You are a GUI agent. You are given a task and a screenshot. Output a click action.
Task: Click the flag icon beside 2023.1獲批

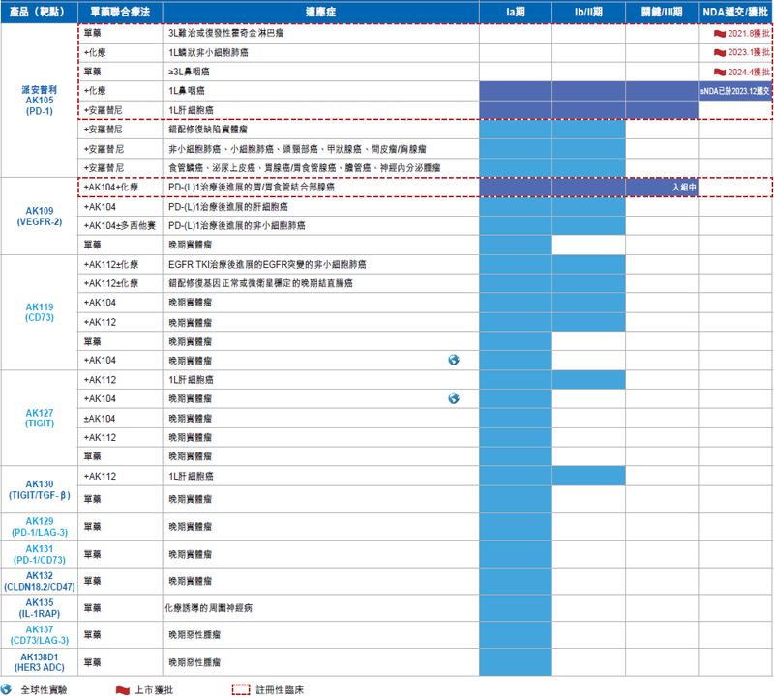coord(719,52)
